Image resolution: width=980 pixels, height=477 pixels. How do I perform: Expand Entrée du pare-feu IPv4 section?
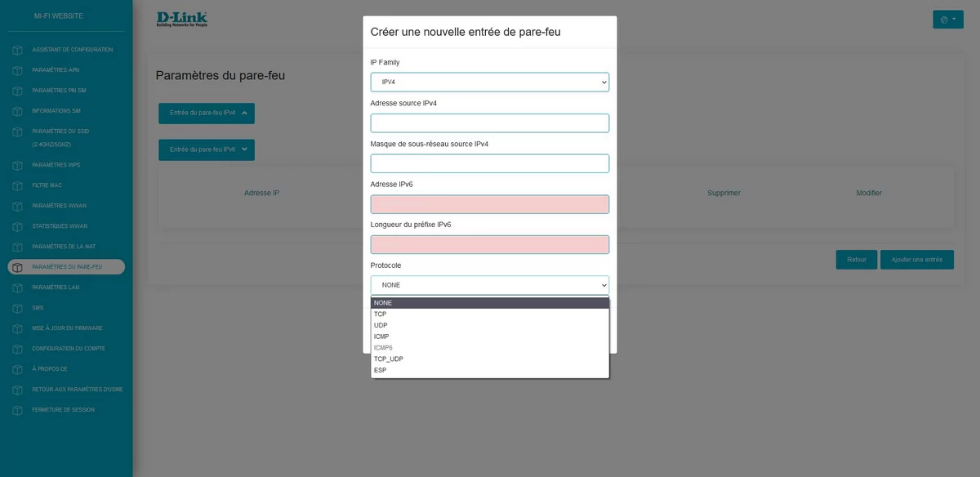207,113
